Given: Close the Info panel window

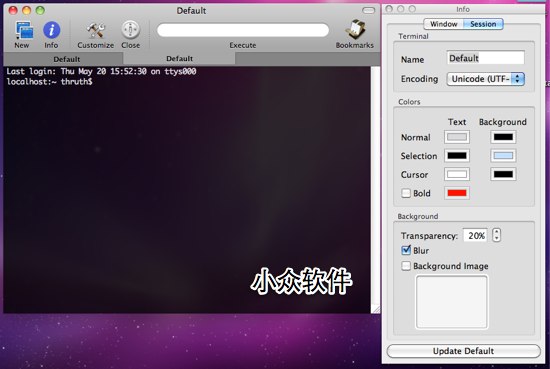Looking at the screenshot, I should point(389,9).
